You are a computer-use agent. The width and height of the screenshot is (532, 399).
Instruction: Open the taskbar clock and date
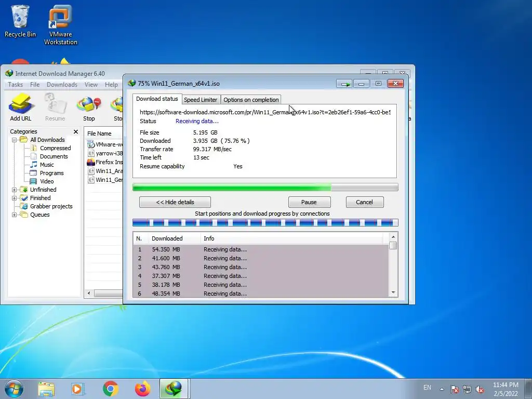pos(506,389)
